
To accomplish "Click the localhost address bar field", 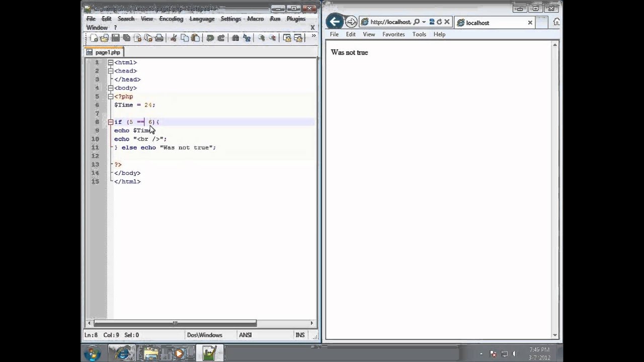I will coord(390,22).
